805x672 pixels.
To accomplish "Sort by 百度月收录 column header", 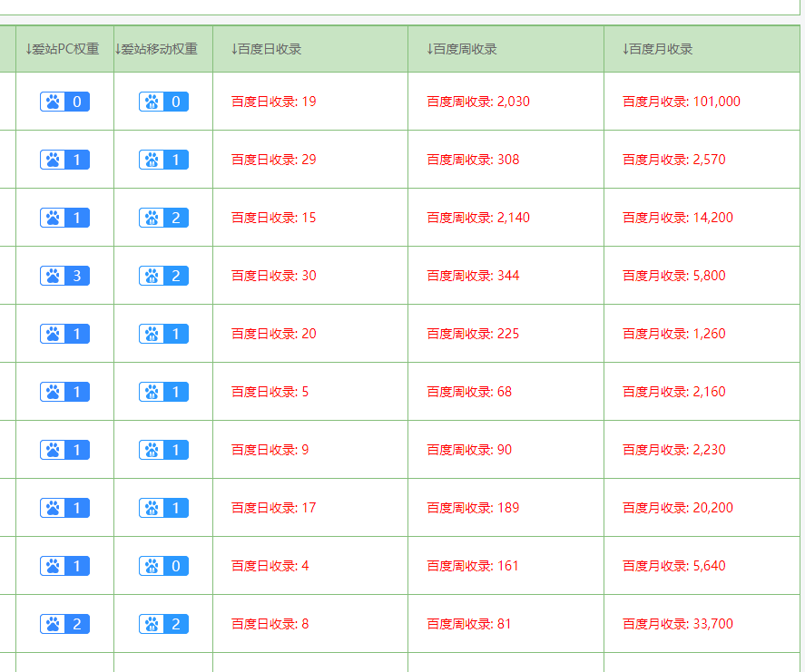I will 657,49.
